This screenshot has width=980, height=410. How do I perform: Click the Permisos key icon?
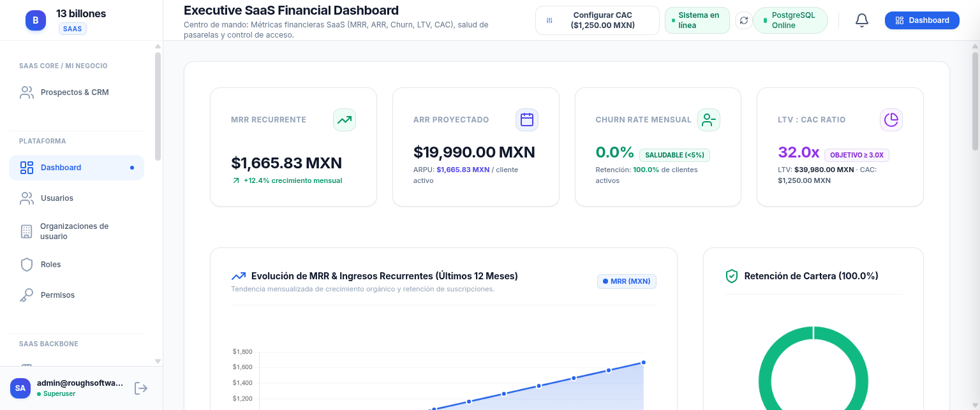coord(26,295)
